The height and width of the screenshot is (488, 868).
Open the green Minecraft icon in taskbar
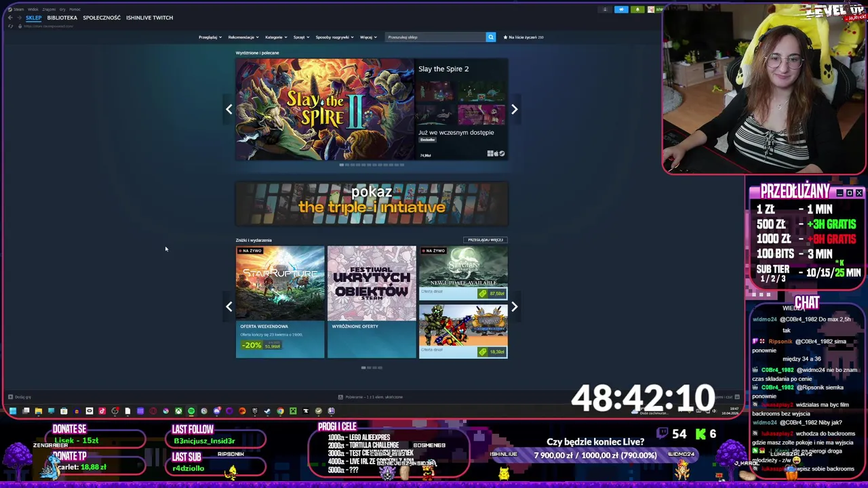[293, 411]
